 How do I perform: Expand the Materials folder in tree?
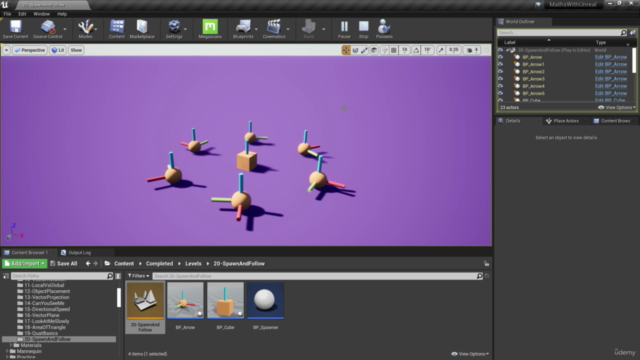(x=11, y=345)
